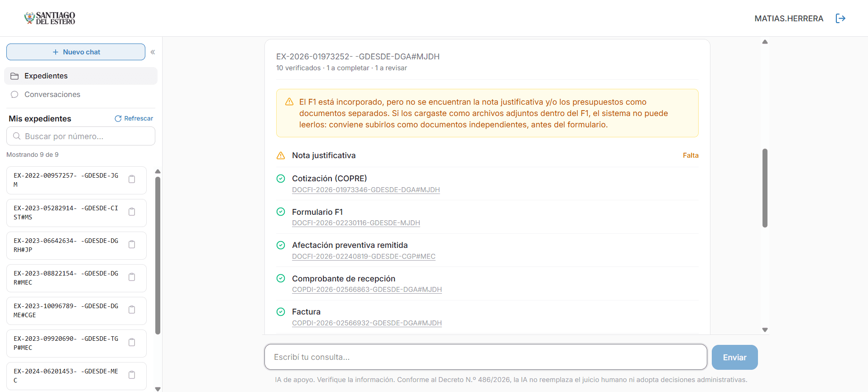Click the Falta status on Nota justificativa
Image resolution: width=868 pixels, height=392 pixels.
pos(691,155)
